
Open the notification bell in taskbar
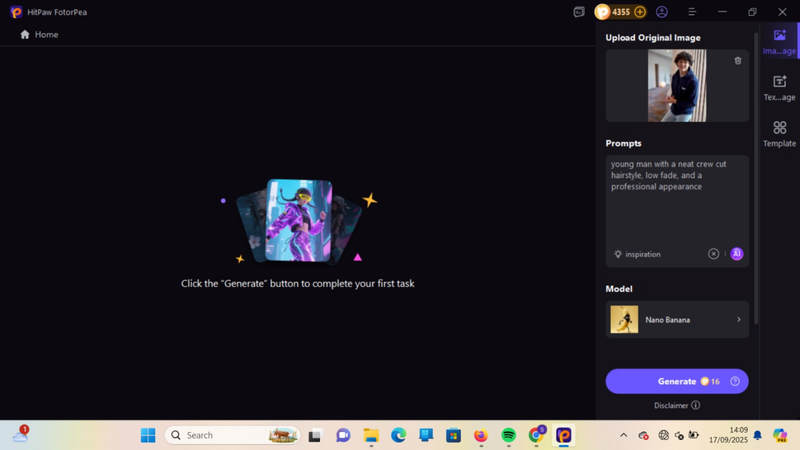tap(758, 435)
